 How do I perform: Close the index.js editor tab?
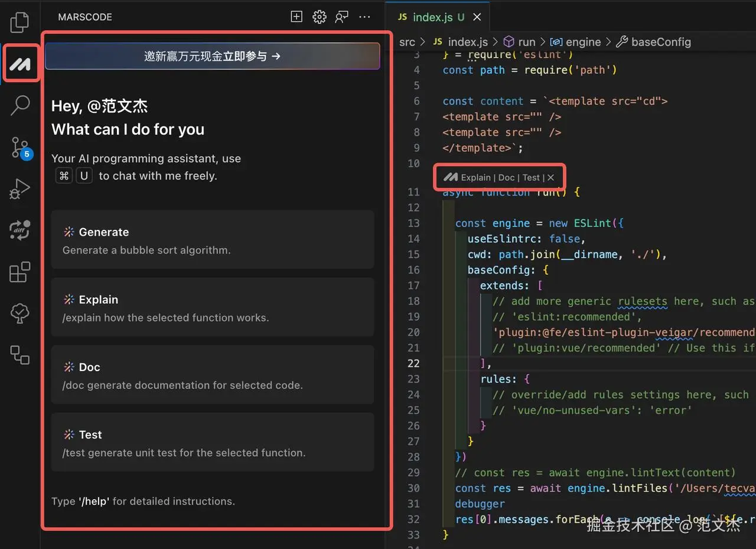point(477,17)
